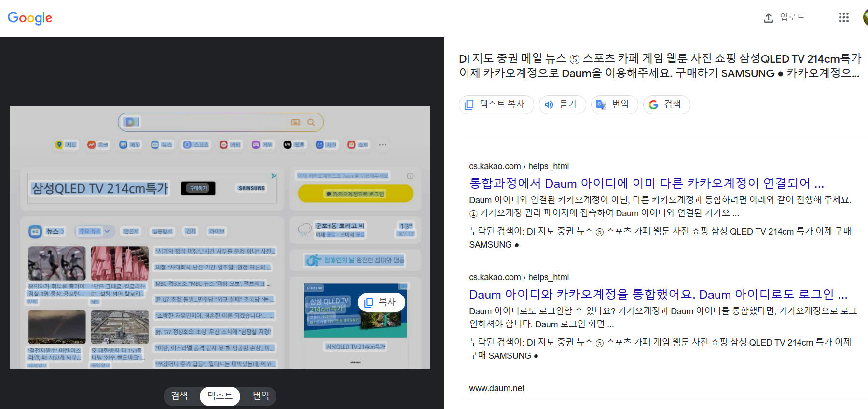This screenshot has width=868, height=409.
Task: Click the 카페 cafe icon
Action: click(223, 144)
